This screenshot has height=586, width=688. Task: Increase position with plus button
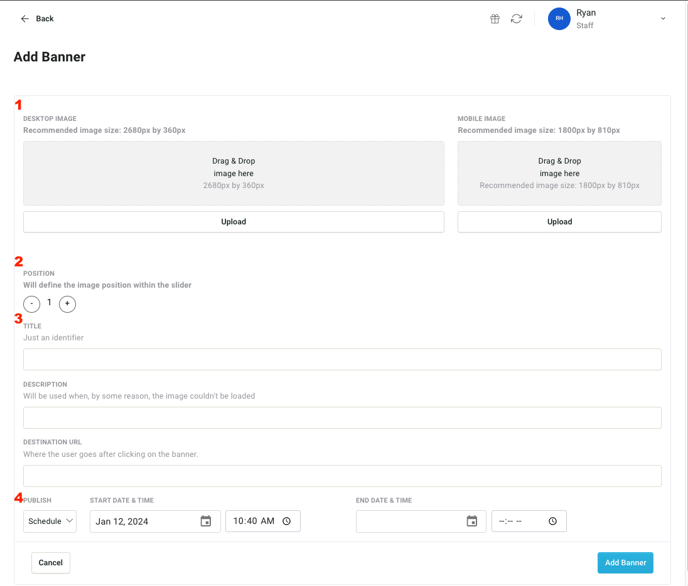[67, 304]
